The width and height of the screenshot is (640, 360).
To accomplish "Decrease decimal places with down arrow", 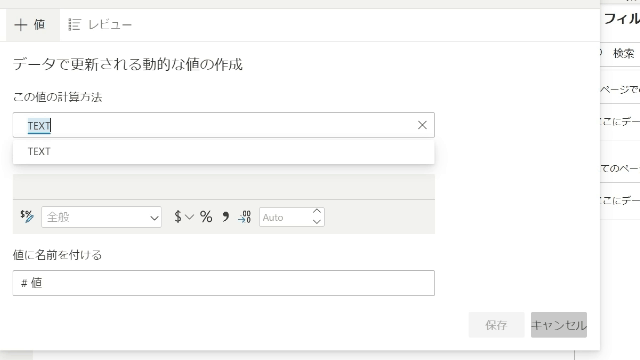I will point(317,222).
